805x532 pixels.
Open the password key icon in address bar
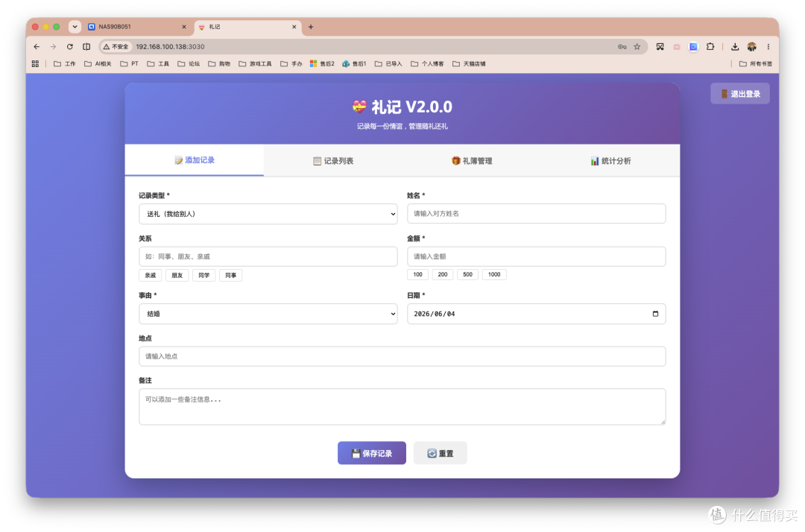(x=622, y=47)
